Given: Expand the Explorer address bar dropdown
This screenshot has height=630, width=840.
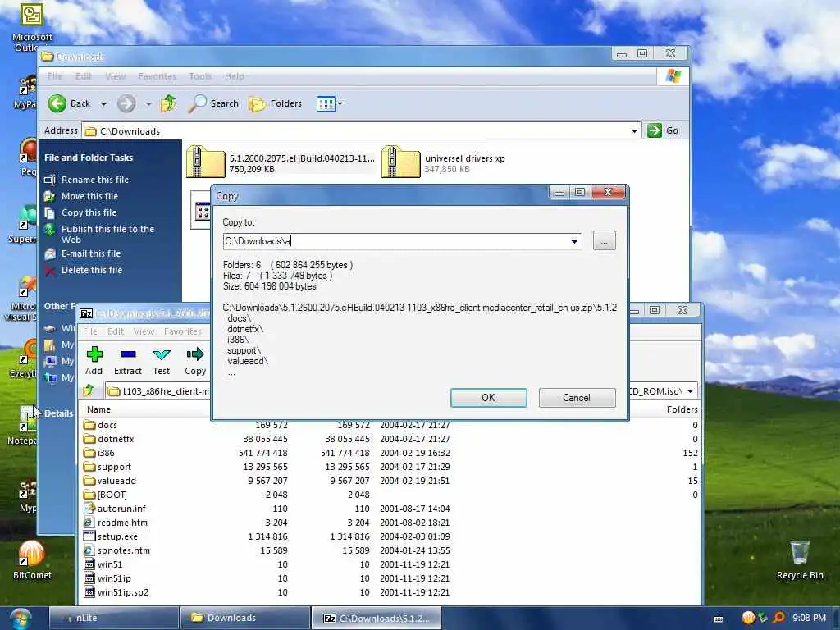Looking at the screenshot, I should 634,131.
